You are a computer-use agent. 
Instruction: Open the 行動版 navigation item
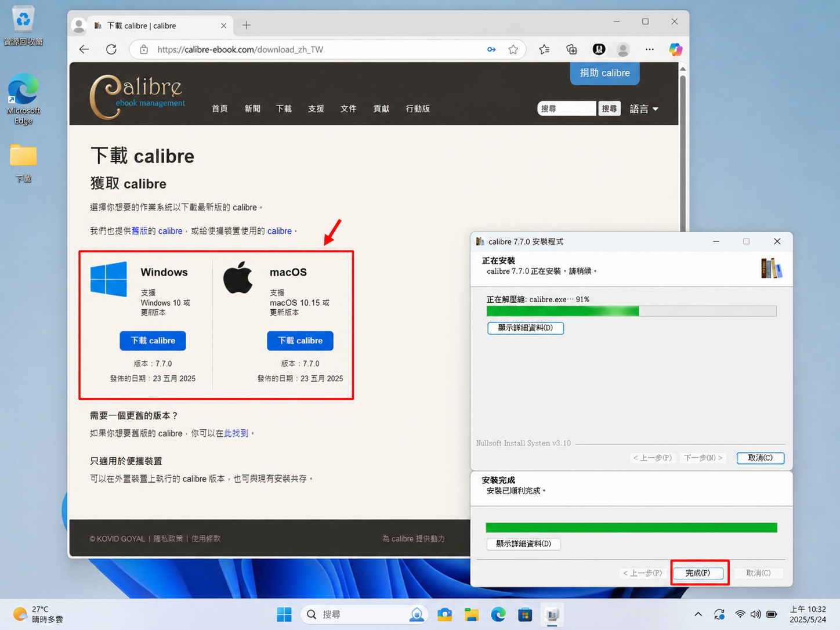pyautogui.click(x=418, y=108)
